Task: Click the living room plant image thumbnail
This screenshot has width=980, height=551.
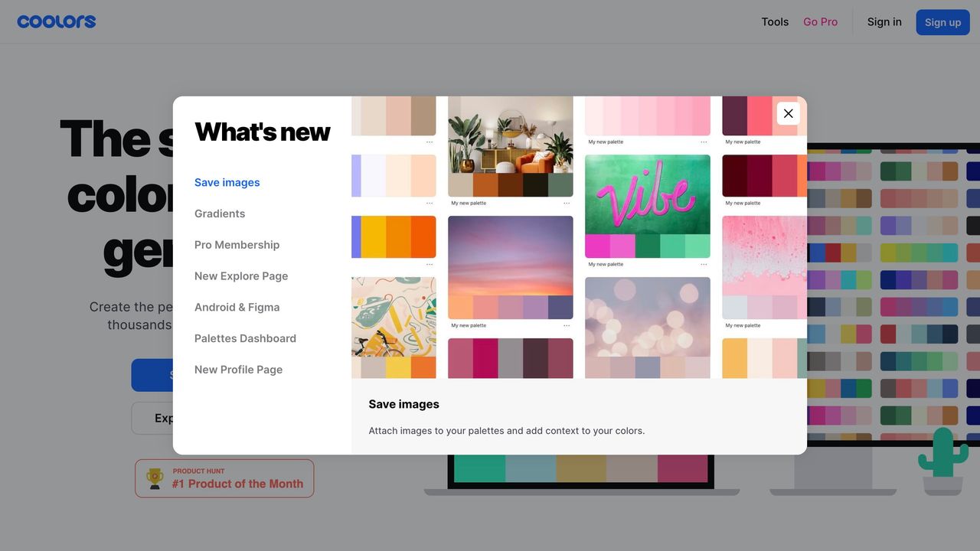Action: click(x=510, y=135)
